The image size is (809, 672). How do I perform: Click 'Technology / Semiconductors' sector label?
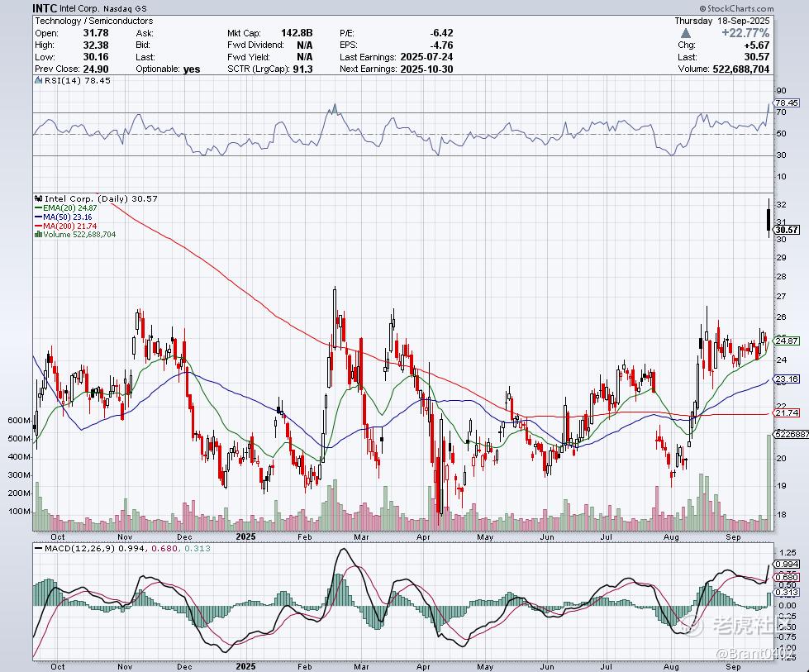point(94,21)
